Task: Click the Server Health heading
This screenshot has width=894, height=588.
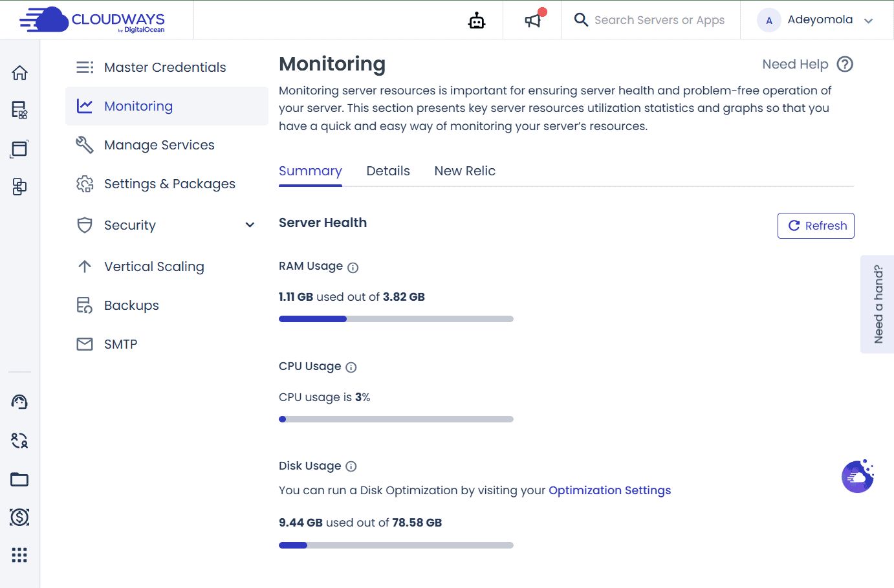Action: (x=323, y=223)
